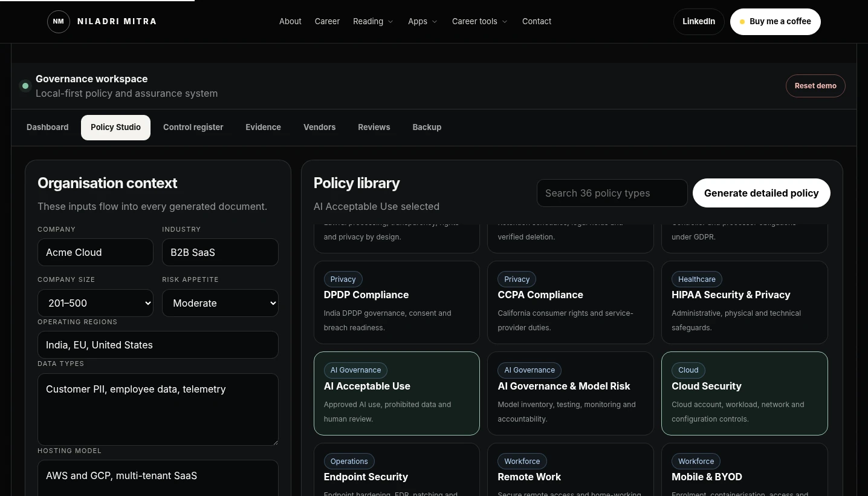Open the Company size dropdown
This screenshot has height=496, width=868.
click(96, 303)
